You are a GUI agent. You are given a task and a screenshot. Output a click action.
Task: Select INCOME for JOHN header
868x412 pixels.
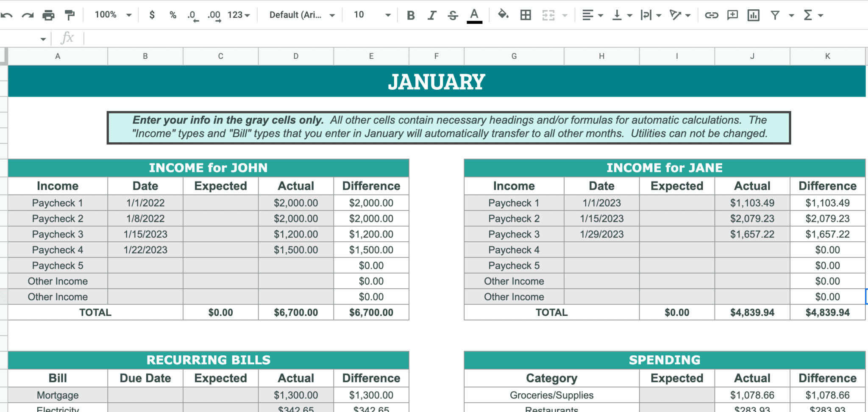(x=208, y=168)
